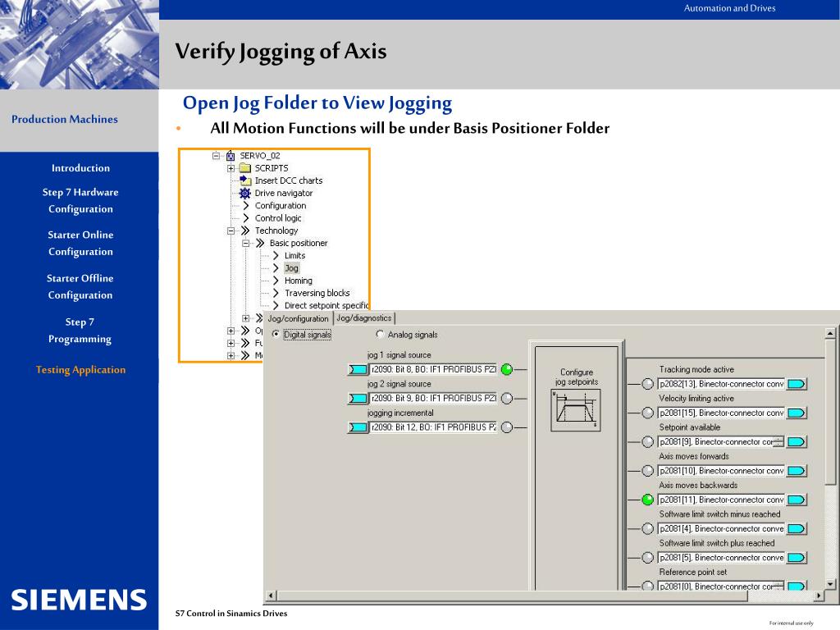Open the Configure jog setpoints diagram button
This screenshot has width=840, height=630.
tap(576, 411)
